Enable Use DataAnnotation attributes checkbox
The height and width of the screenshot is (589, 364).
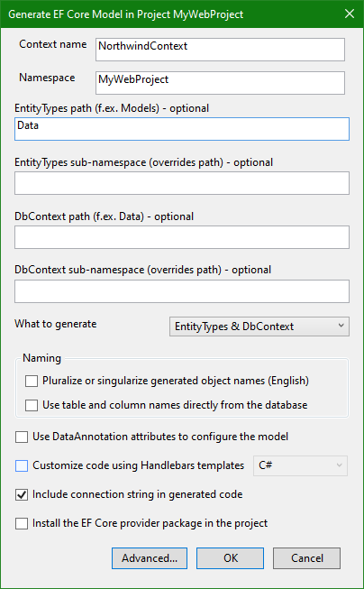coord(22,437)
